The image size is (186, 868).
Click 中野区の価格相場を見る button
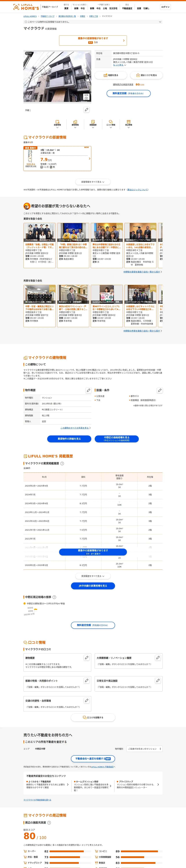pos(116,439)
